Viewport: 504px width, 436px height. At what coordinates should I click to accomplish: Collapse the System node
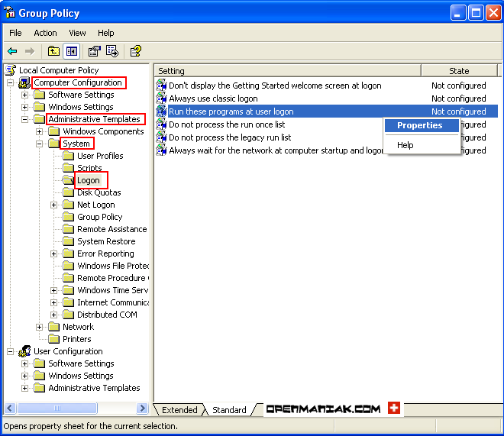click(39, 144)
